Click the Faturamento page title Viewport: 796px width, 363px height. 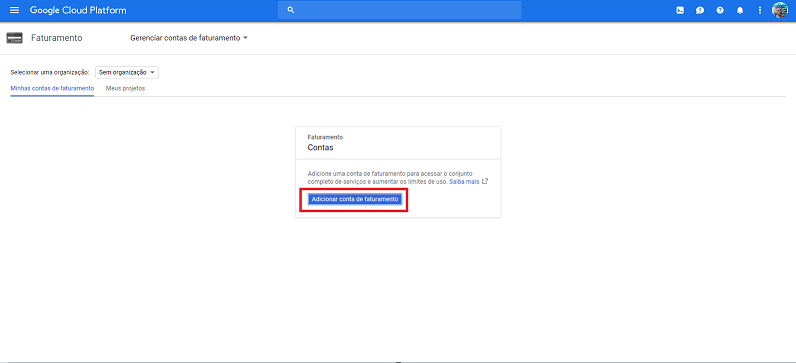(57, 38)
